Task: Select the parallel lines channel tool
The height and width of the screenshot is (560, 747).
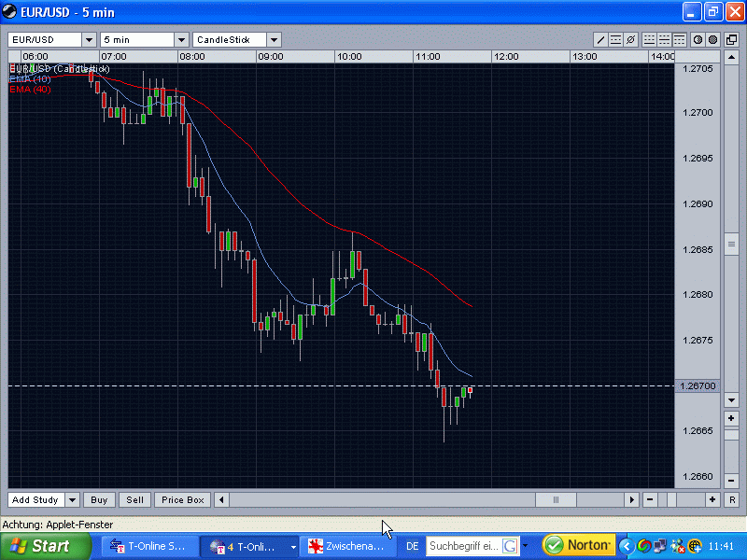Action: point(615,39)
